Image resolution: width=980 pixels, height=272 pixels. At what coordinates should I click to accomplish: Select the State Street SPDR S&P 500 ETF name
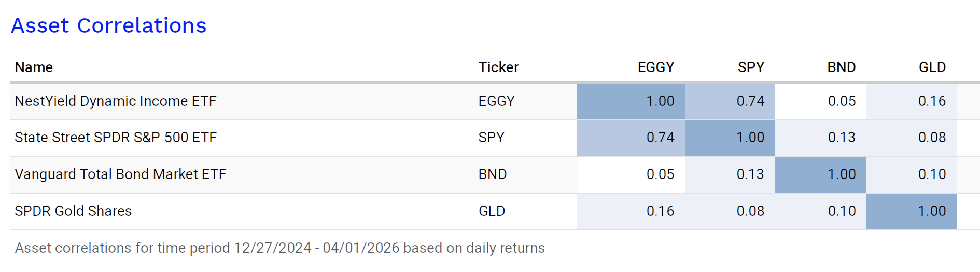tap(115, 137)
